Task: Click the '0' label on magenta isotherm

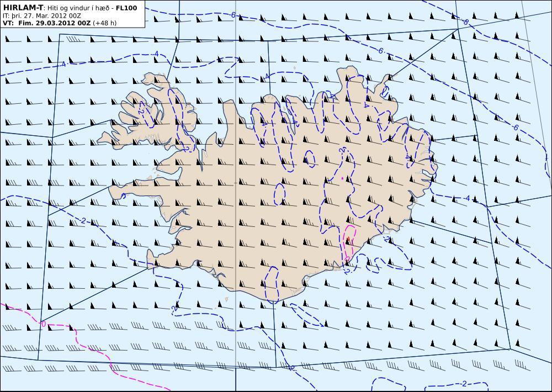Action: (44, 324)
